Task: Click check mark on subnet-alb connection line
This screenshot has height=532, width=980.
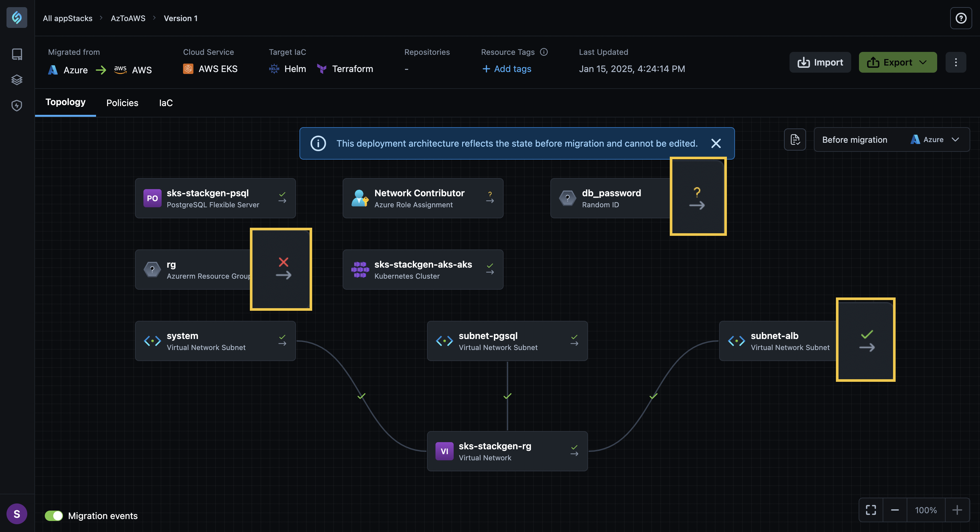Action: pos(653,396)
